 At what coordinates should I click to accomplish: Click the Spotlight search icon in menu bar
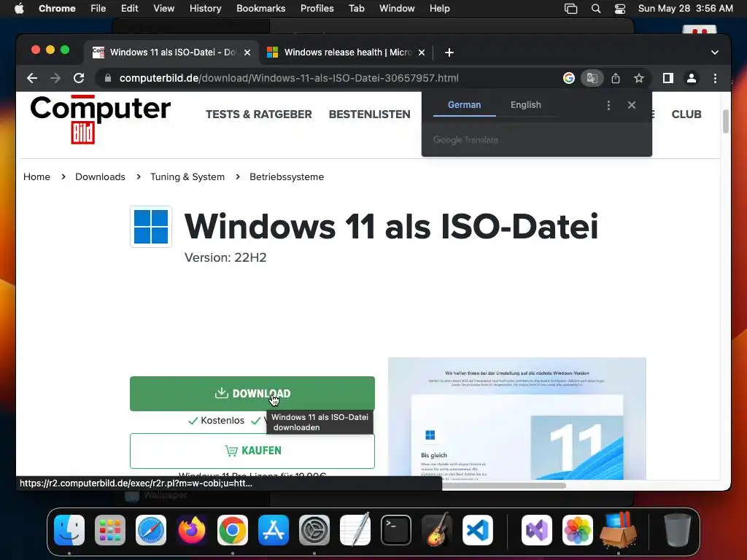pyautogui.click(x=595, y=9)
